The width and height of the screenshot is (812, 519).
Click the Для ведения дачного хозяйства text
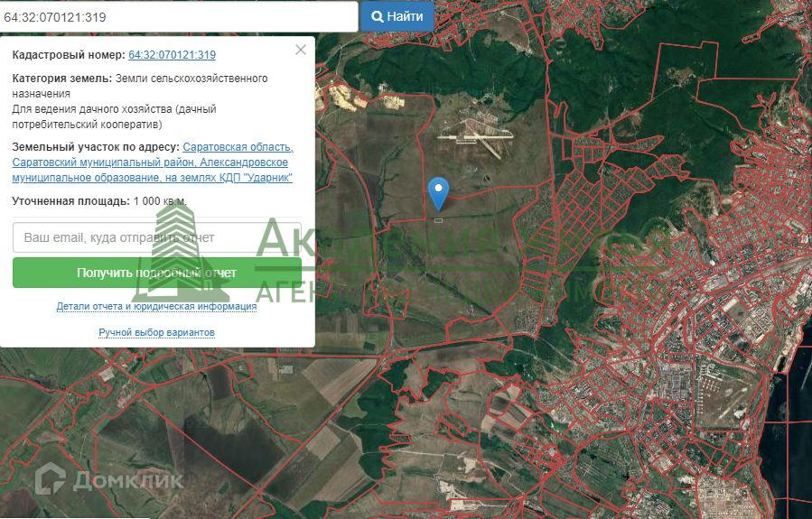tap(114, 117)
